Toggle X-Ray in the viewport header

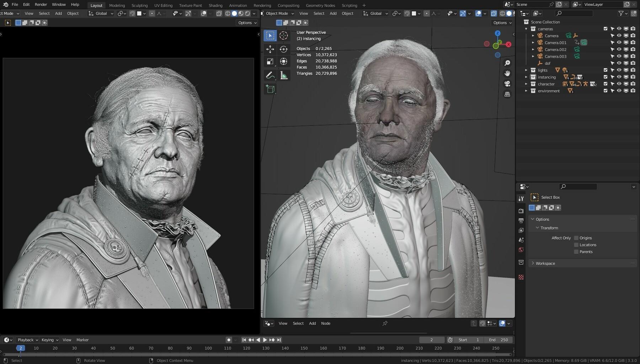click(x=494, y=13)
